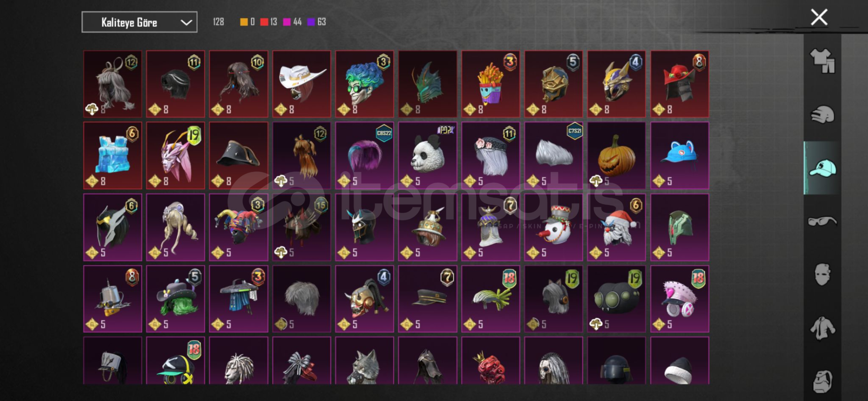Open the Kaliteye Göre sort dropdown
Image resolution: width=868 pixels, height=401 pixels.
139,22
